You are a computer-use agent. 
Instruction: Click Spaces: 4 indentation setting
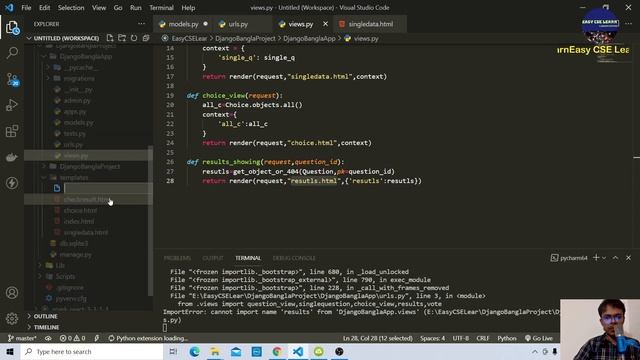[x=433, y=338]
